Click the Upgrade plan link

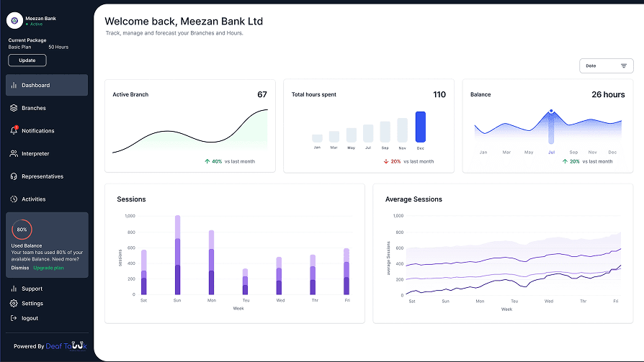point(48,268)
